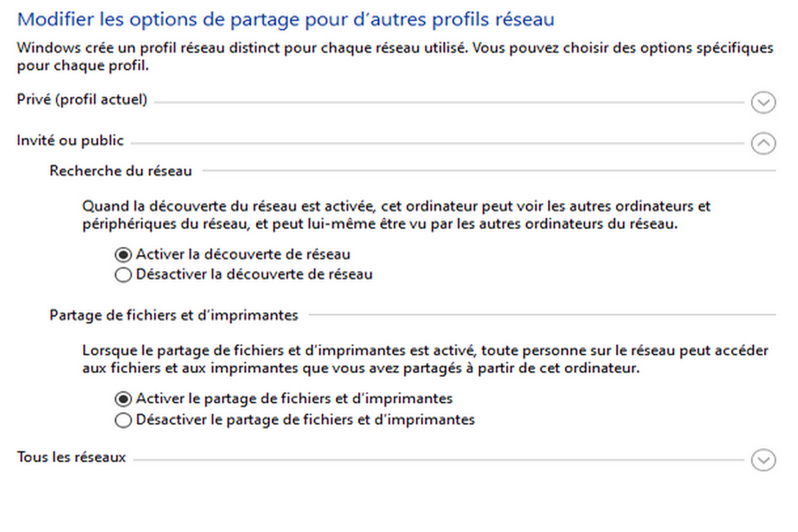Click the Recherche du réseau subsection heading

(120, 171)
